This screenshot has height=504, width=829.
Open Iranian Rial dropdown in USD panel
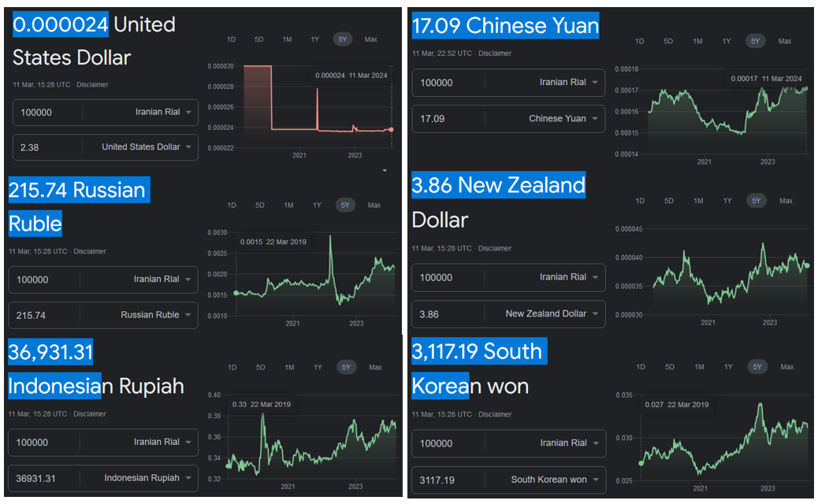(162, 112)
